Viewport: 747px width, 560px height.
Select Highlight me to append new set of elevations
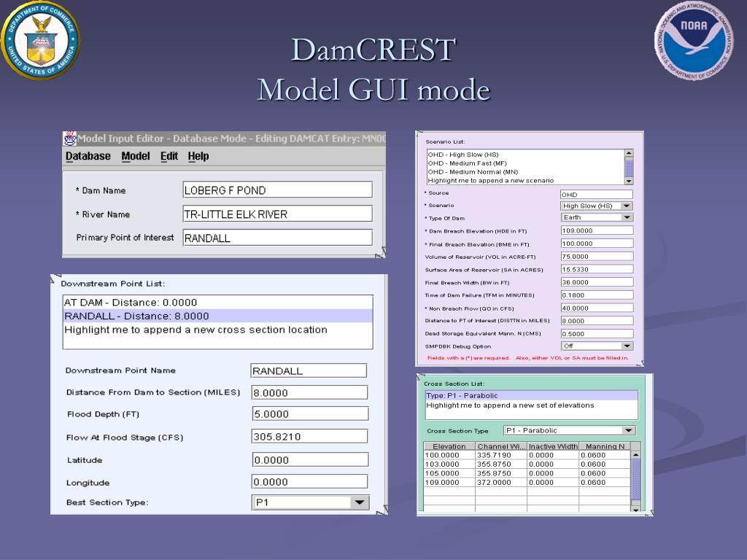coord(531,405)
